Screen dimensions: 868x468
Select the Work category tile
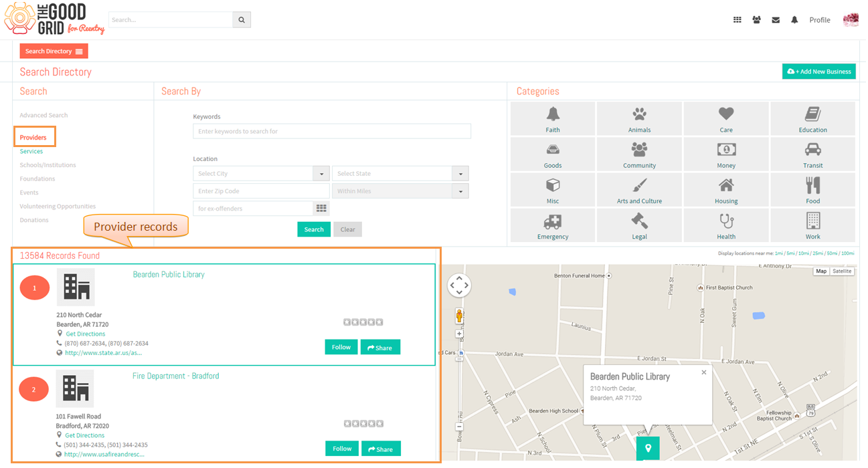(x=812, y=225)
